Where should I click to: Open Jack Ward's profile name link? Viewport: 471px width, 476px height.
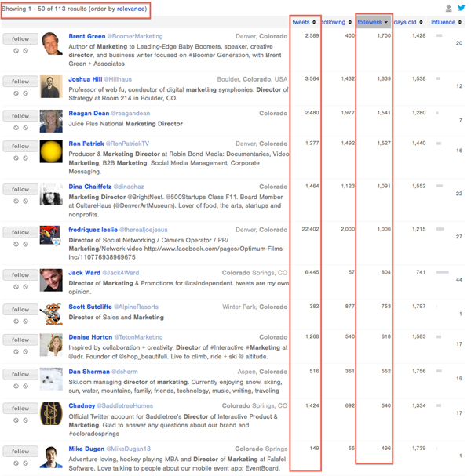pyautogui.click(x=84, y=273)
